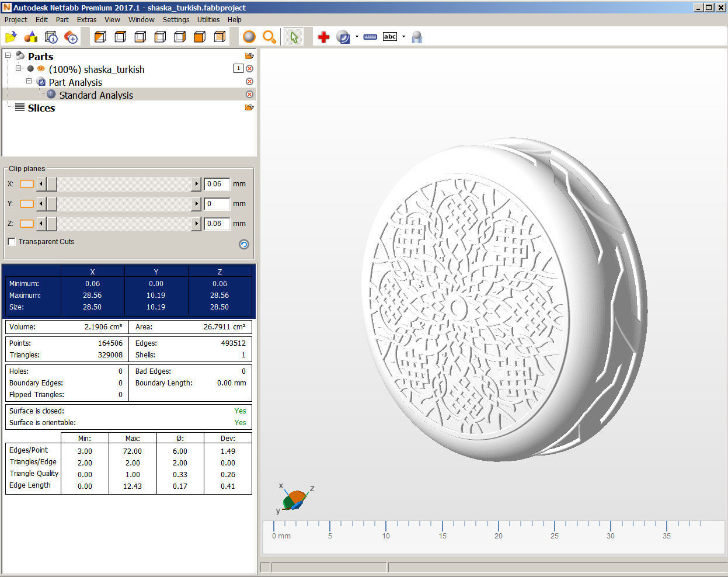The height and width of the screenshot is (577, 728).
Task: Click the X clip value field 0.06
Action: pyautogui.click(x=217, y=184)
